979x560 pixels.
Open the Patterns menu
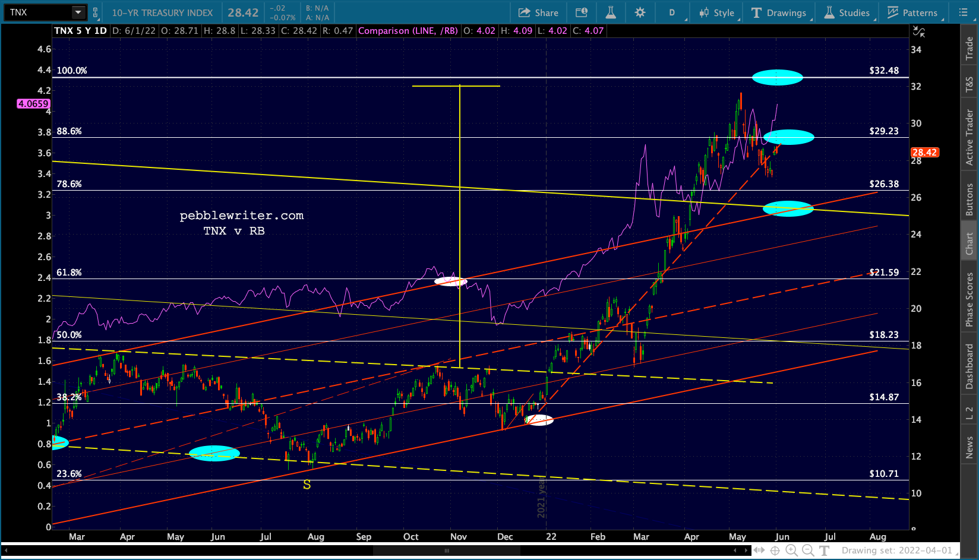(912, 12)
